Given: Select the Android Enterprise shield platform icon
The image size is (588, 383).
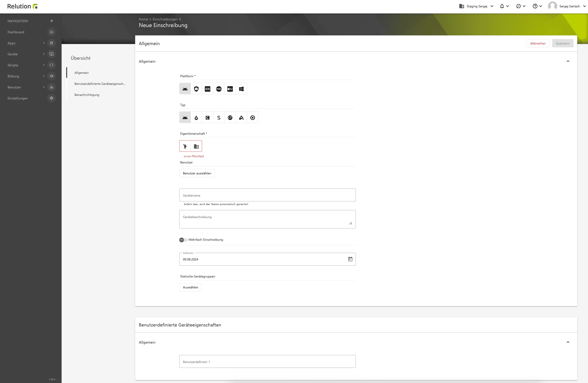Looking at the screenshot, I should [196, 89].
